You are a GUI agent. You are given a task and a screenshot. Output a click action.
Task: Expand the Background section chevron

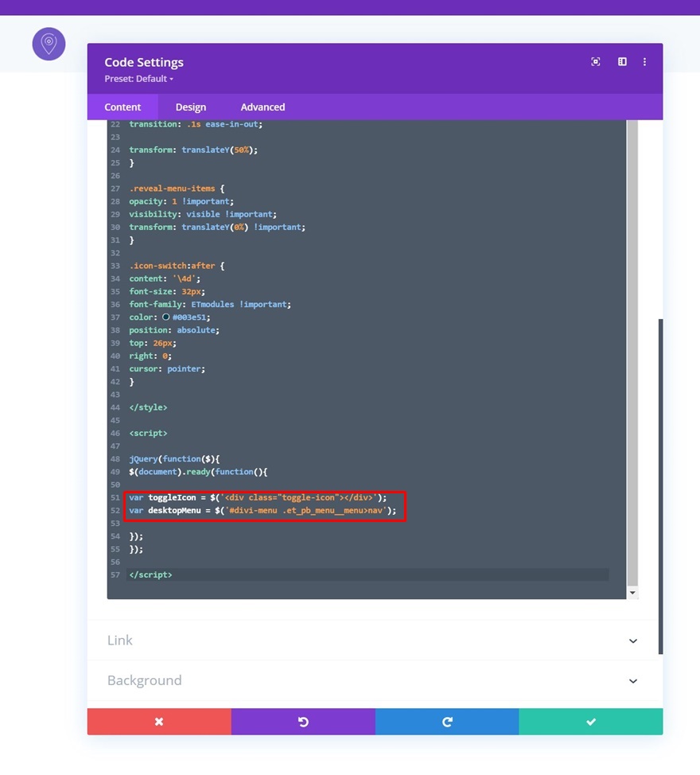click(633, 680)
